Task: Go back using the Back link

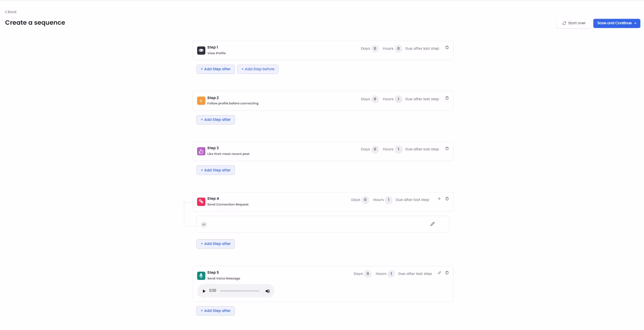Action: (10, 12)
